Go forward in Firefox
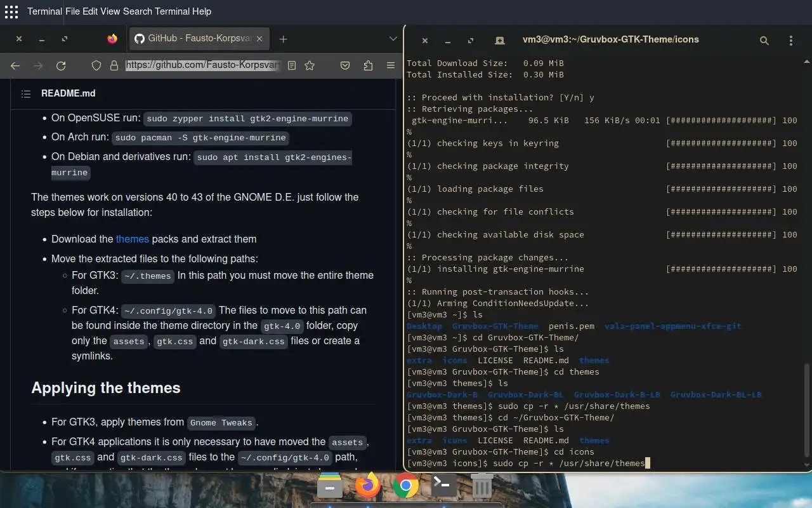 38,65
